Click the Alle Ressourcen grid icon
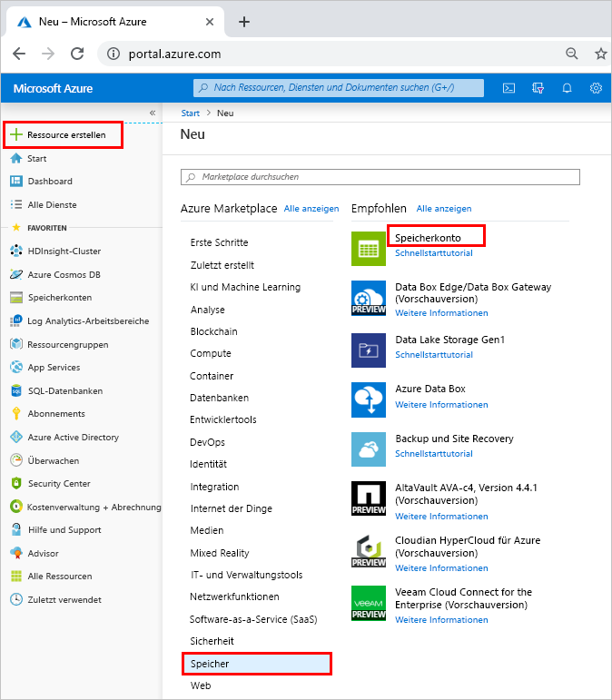 tap(16, 576)
